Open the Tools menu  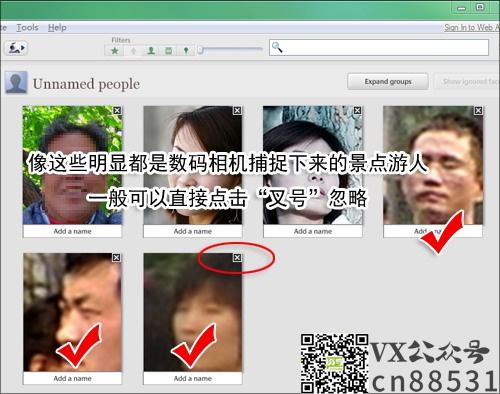point(27,28)
